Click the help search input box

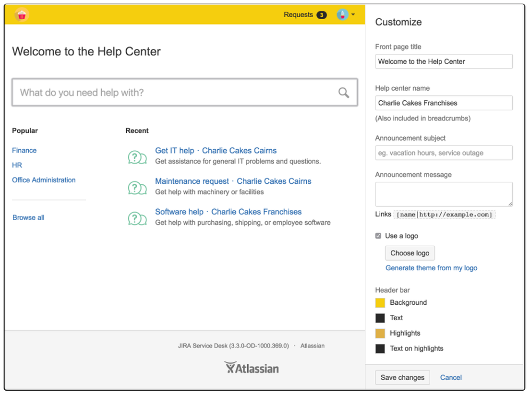(x=176, y=93)
